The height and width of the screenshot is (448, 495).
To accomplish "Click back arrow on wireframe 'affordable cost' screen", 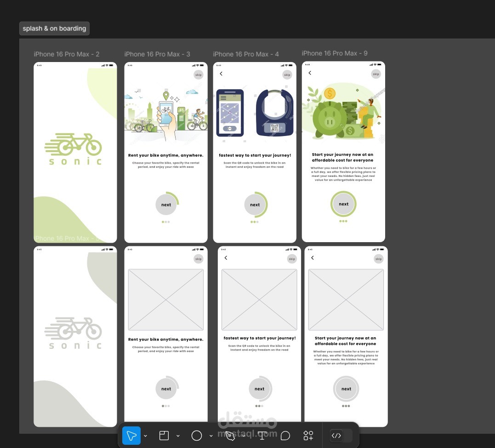I will [313, 258].
